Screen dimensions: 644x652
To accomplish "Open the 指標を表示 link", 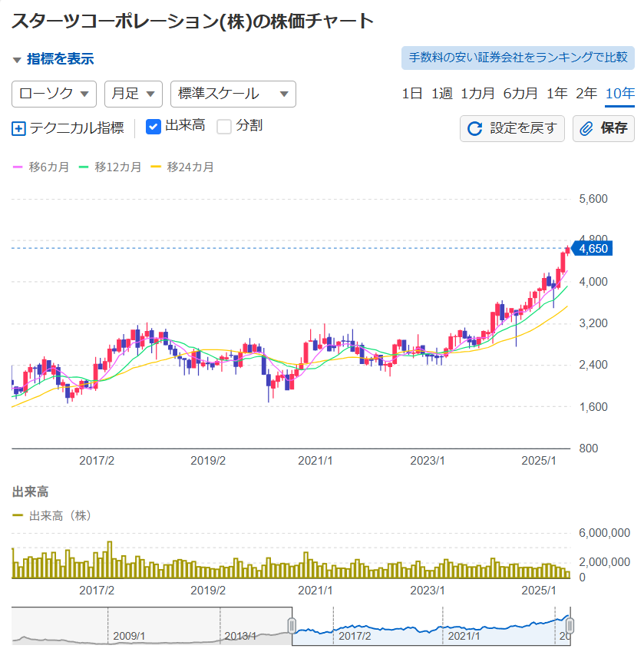I will click(x=61, y=59).
